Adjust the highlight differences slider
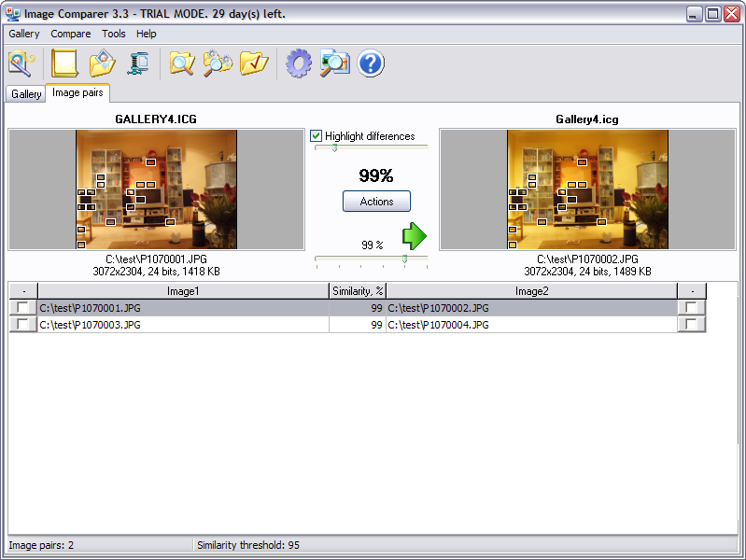Screen dimensions: 746x560 pyautogui.click(x=334, y=148)
